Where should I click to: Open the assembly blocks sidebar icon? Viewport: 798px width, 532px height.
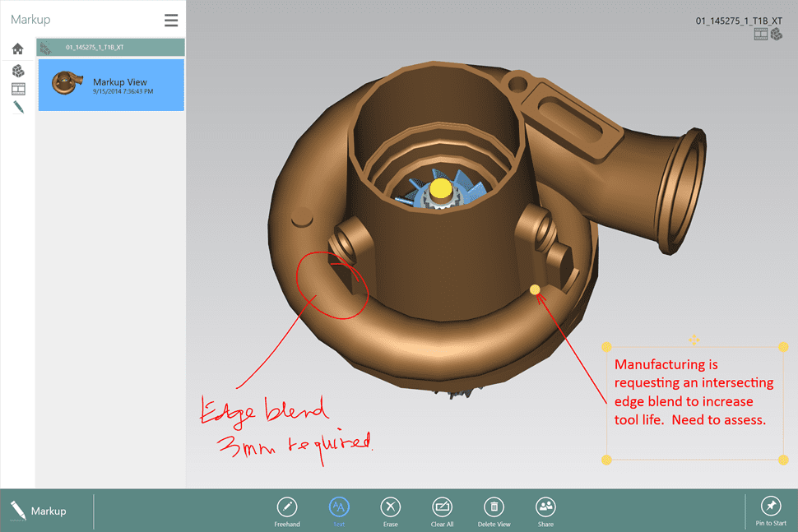pos(17,72)
